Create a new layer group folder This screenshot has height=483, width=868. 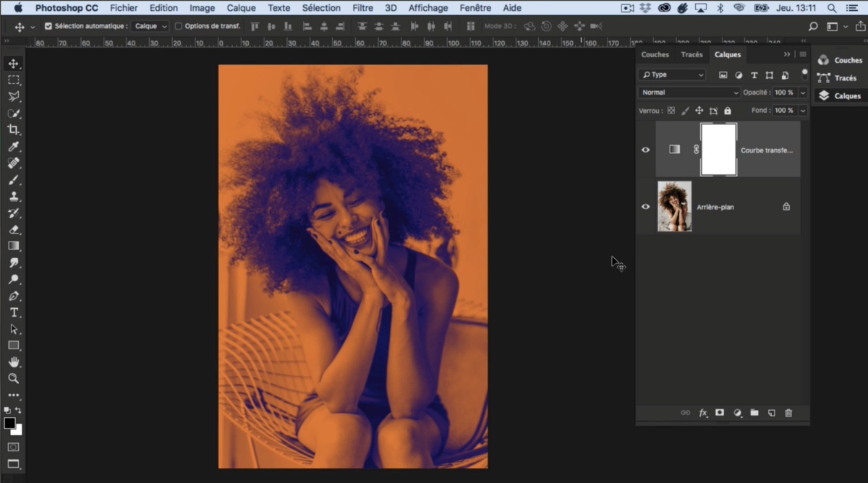[x=754, y=413]
